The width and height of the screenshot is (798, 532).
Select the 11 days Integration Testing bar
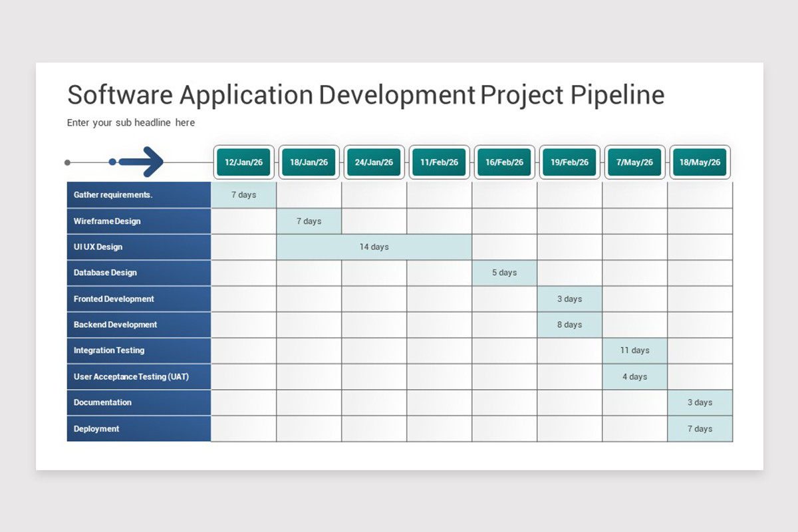click(634, 350)
